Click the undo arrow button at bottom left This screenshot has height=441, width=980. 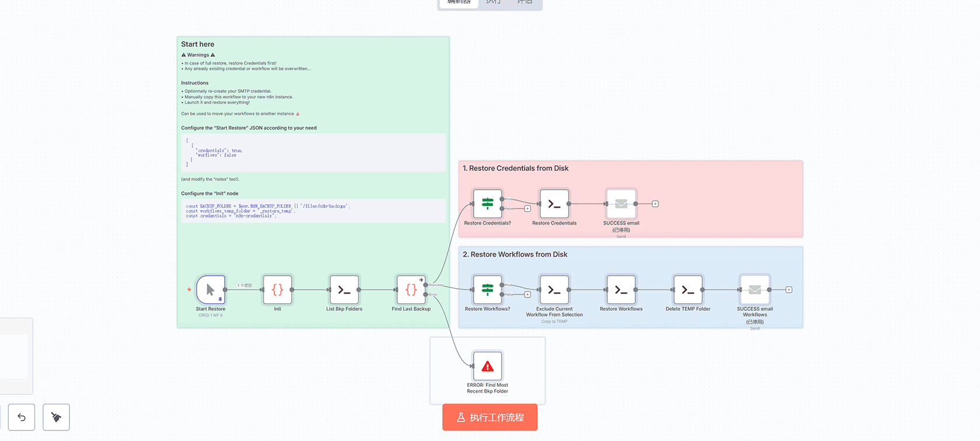[22, 417]
